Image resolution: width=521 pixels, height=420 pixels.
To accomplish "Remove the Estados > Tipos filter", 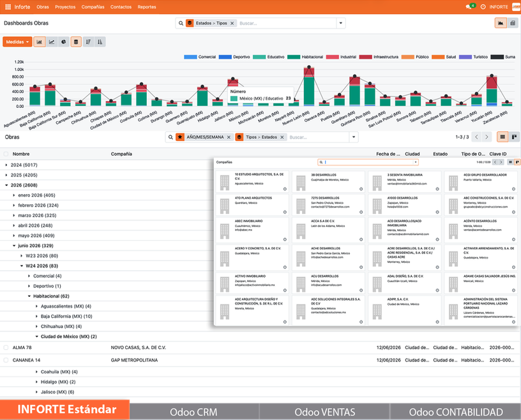I will [x=232, y=23].
